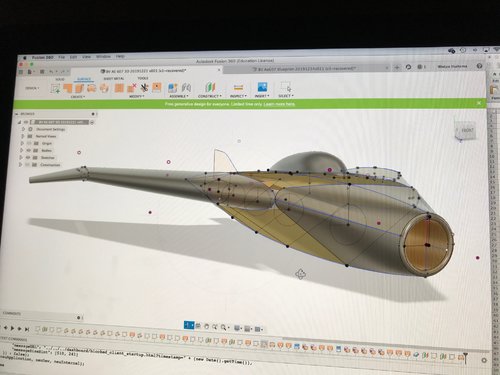Toggle the eye icon for Sketches folder
The width and height of the screenshot is (500, 375).
click(x=28, y=157)
